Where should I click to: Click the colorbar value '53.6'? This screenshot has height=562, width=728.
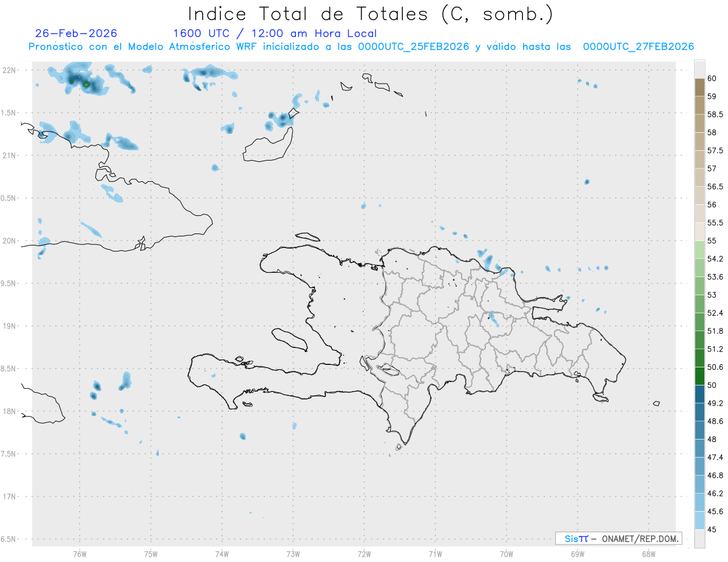pos(715,276)
